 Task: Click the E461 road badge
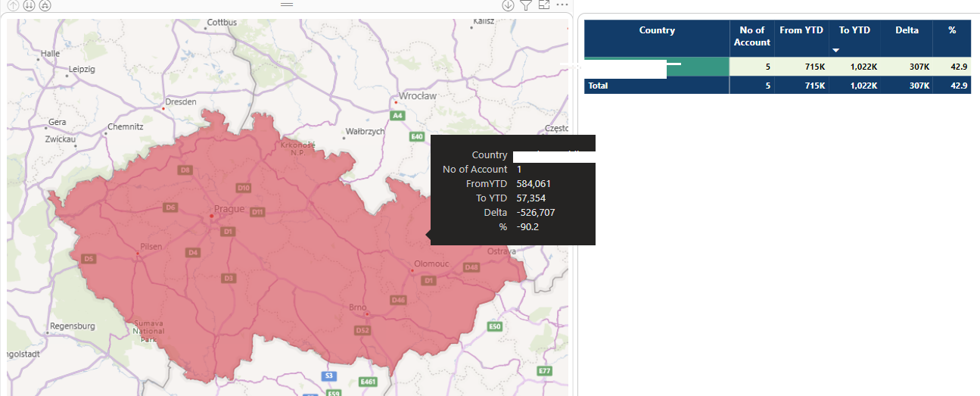click(x=369, y=381)
